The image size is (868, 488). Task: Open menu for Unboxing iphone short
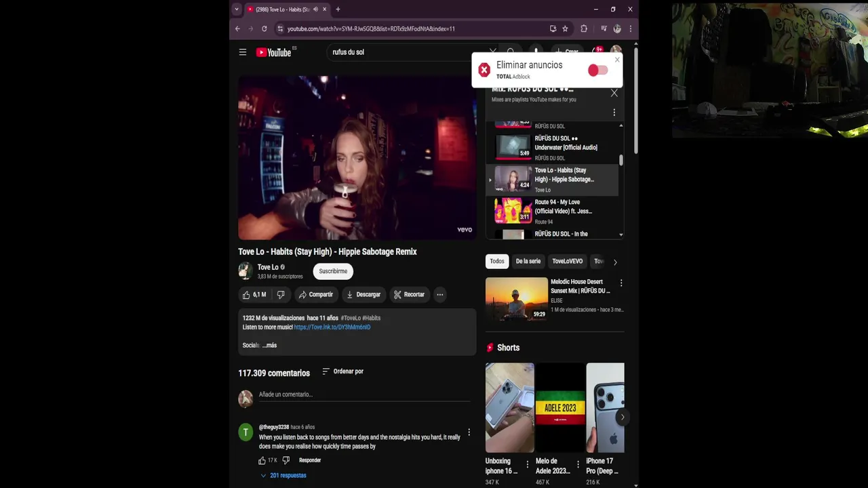tap(527, 465)
